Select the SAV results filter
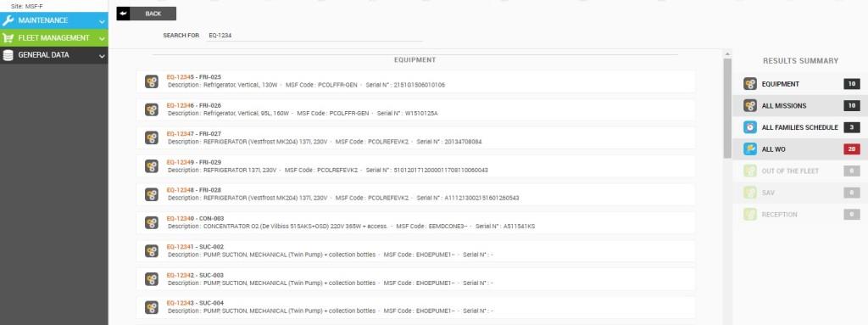 pos(800,193)
